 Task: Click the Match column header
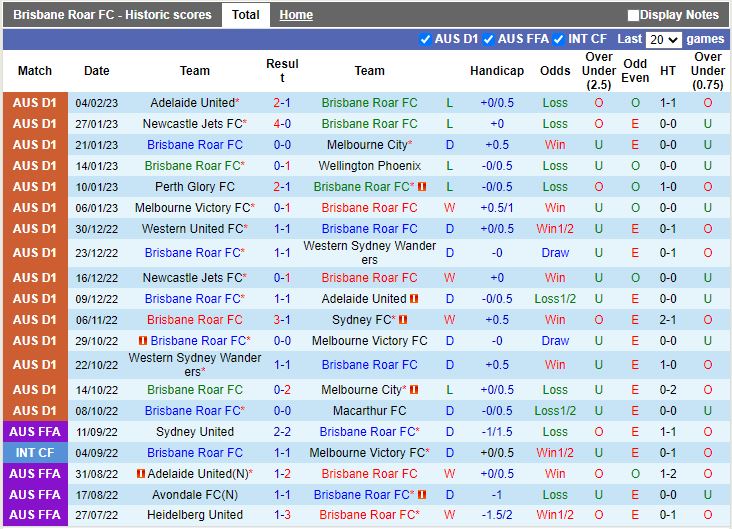pos(35,71)
